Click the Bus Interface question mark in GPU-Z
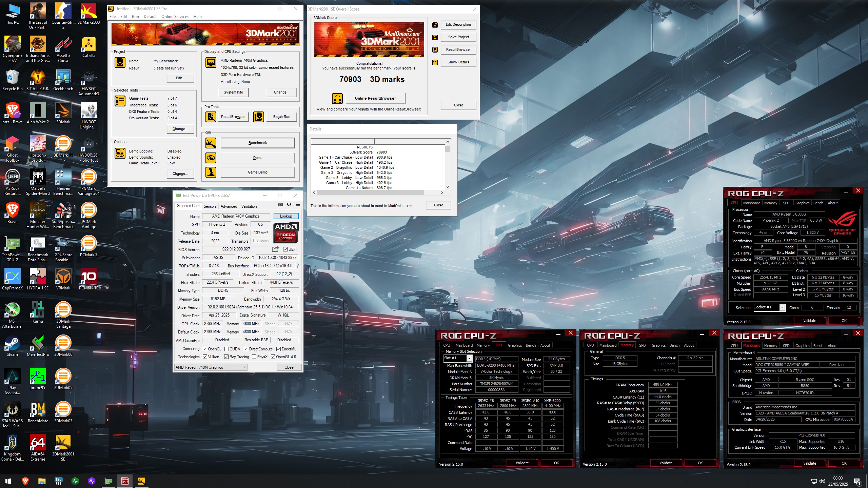This screenshot has height=488, width=868. (298, 266)
